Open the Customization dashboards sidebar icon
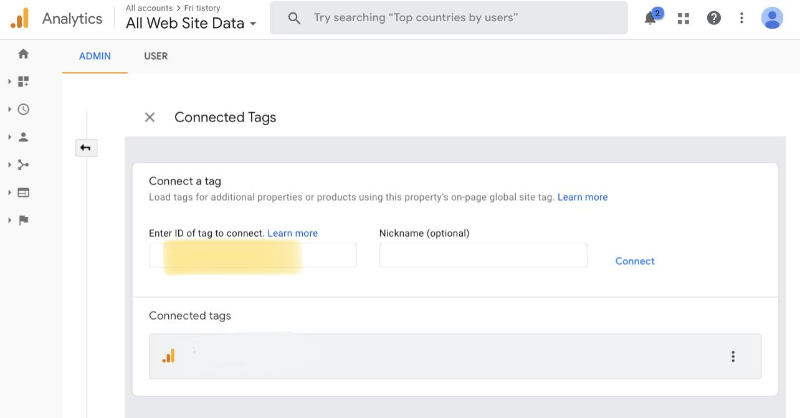This screenshot has height=418, width=800. point(23,81)
